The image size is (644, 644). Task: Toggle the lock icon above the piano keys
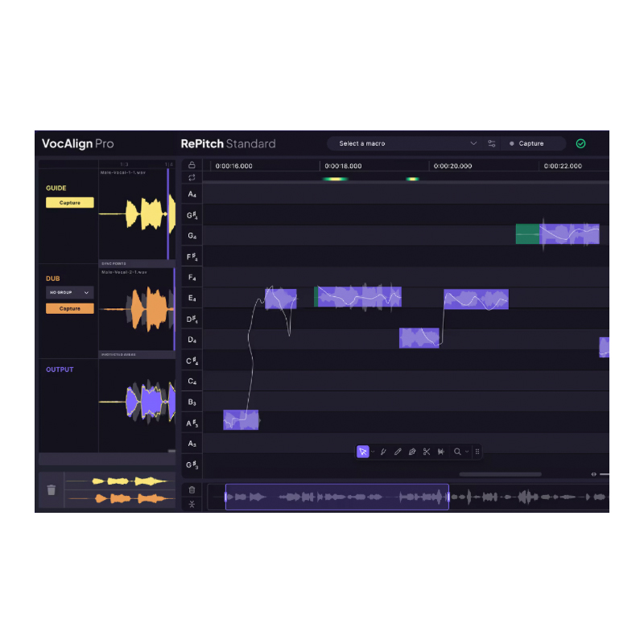tap(192, 165)
